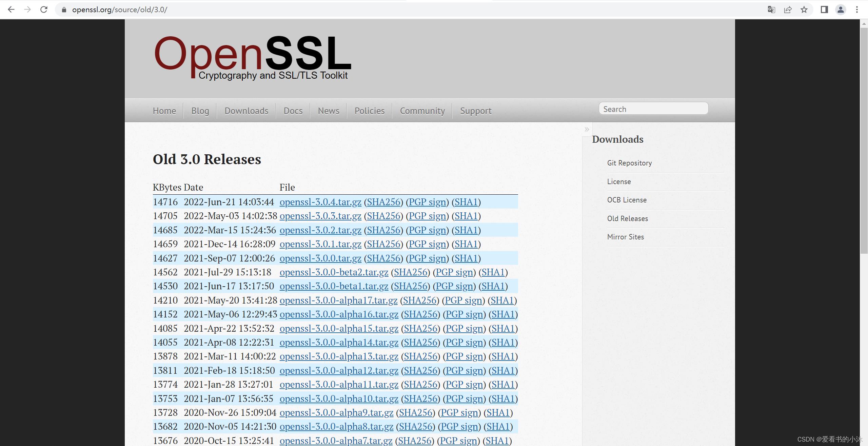
Task: Open PGP sign for 3.0.0-alpha14
Action: [465, 342]
